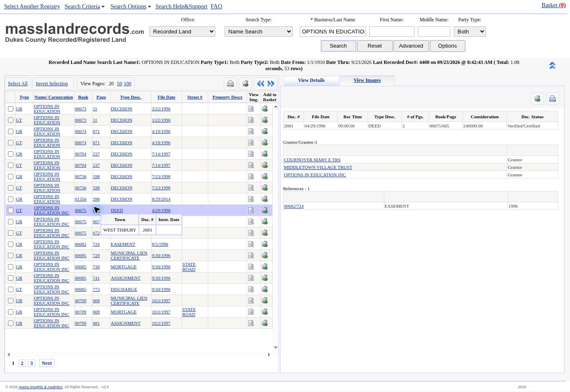Image resolution: width=570 pixels, height=392 pixels.
Task: Open grantor COURNOYER MARY E TRS
Action: 312,160
